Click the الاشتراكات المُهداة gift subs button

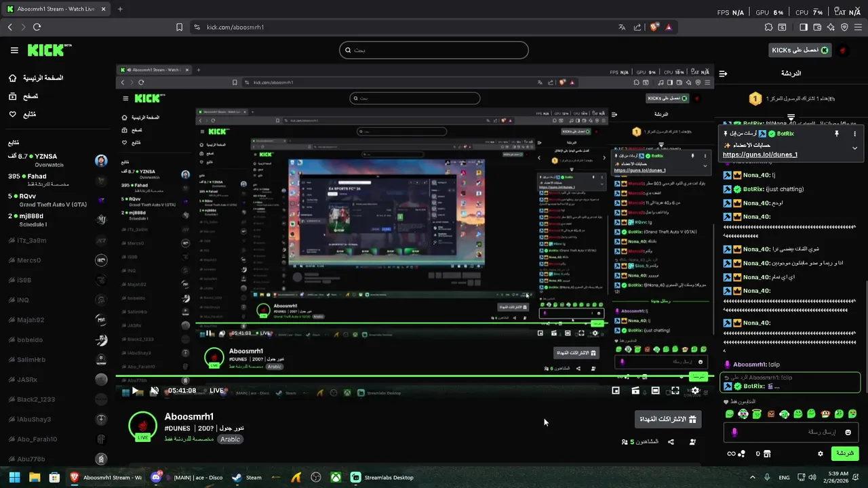(x=668, y=420)
